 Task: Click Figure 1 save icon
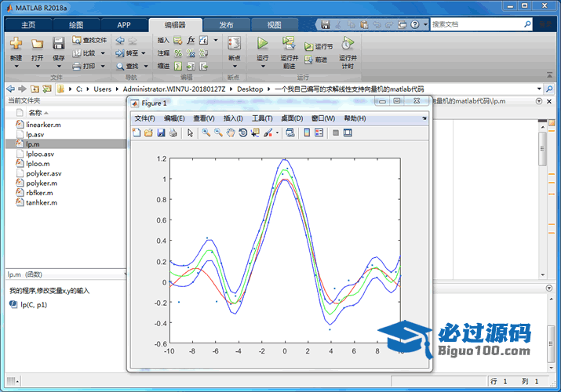pyautogui.click(x=161, y=133)
